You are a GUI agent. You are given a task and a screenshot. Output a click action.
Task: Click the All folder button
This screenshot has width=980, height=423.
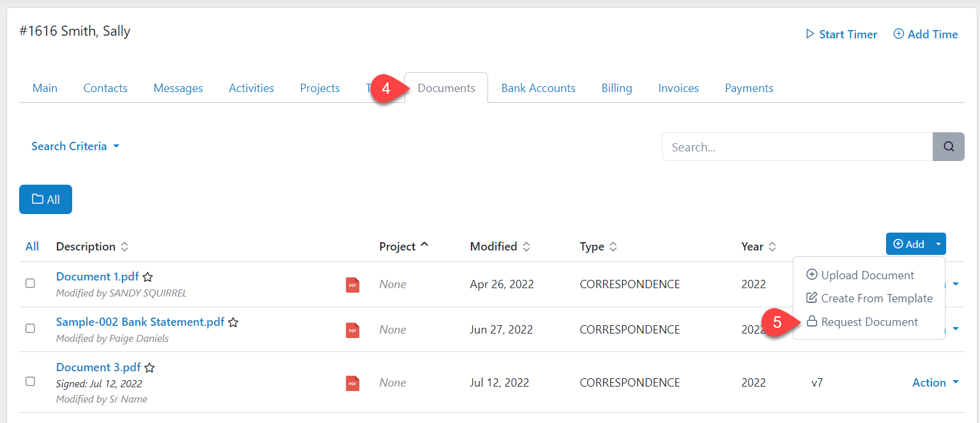[45, 199]
